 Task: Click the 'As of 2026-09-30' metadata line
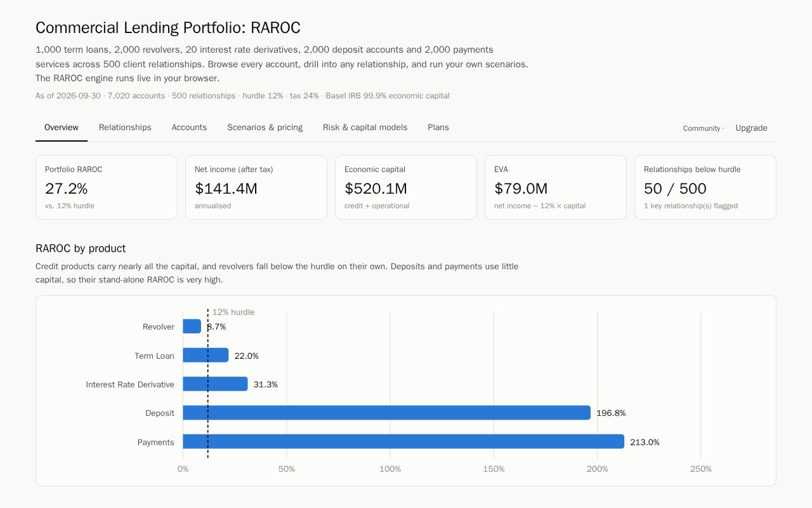tap(242, 96)
